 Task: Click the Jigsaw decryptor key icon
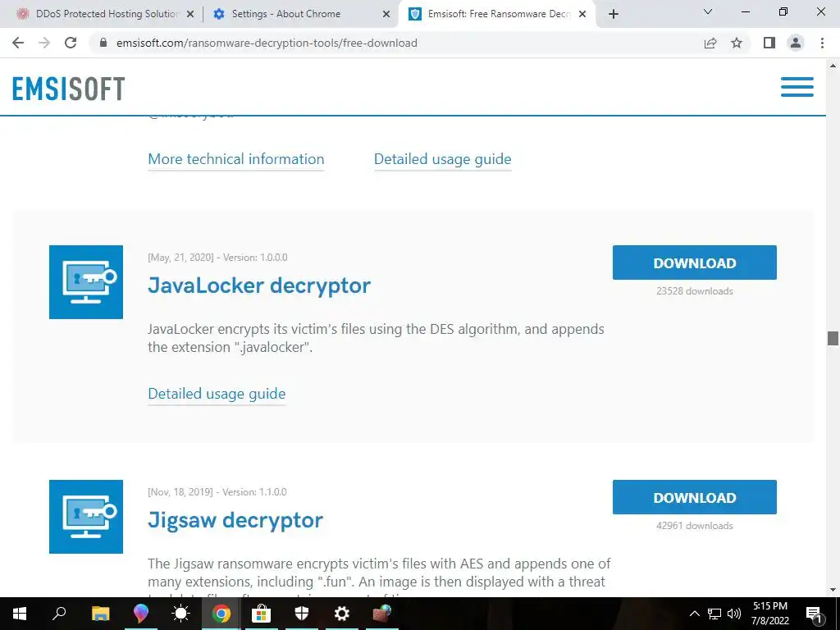[x=86, y=517]
